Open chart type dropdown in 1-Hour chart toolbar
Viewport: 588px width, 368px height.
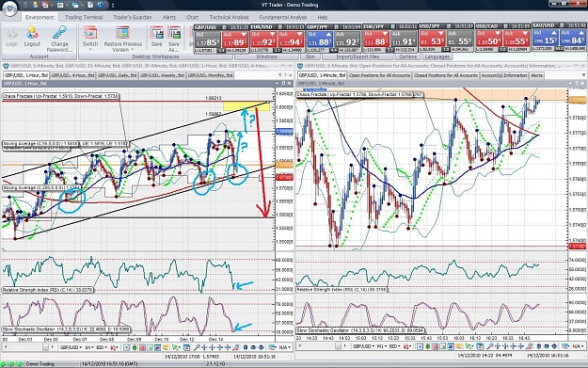point(115,347)
